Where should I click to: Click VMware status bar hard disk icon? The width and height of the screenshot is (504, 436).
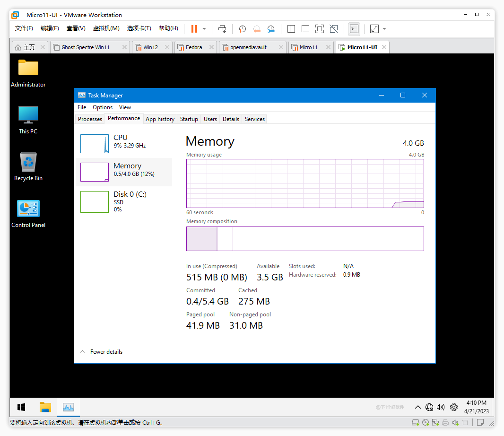click(x=415, y=422)
